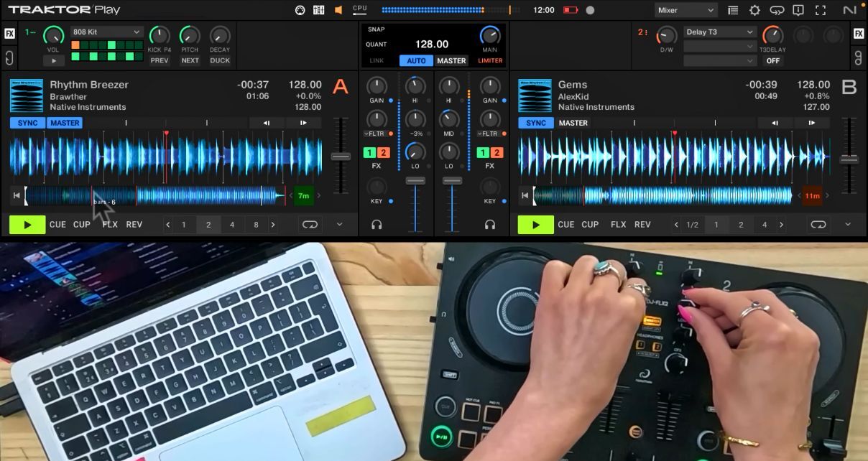Toggle the browser list view icon

pyautogui.click(x=733, y=10)
